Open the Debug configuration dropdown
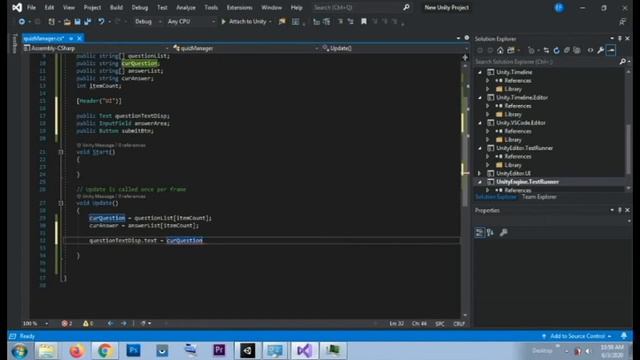The height and width of the screenshot is (360, 640). point(148,22)
